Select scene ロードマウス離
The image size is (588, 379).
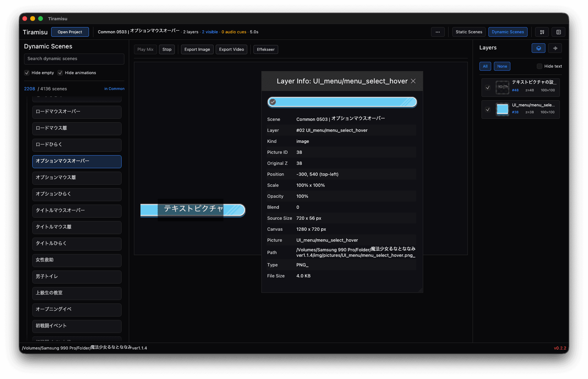click(77, 128)
